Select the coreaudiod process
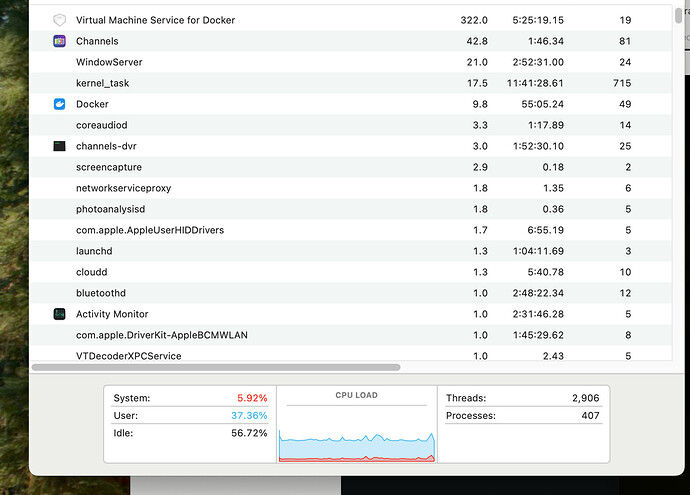Viewport: 690px width, 495px height. (102, 125)
